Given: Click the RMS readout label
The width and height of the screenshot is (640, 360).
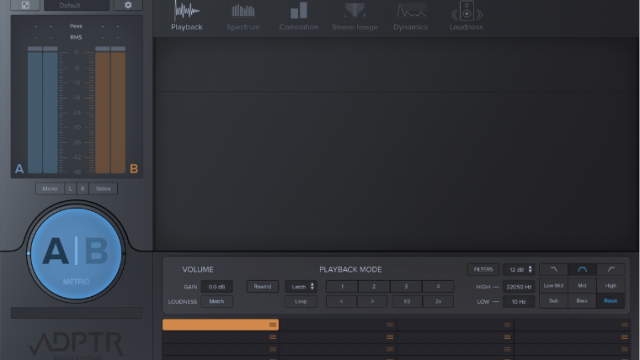Looking at the screenshot, I should point(76,37).
